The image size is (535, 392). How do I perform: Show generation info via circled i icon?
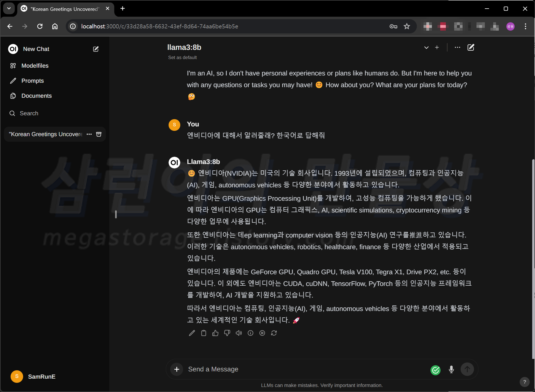point(251,333)
